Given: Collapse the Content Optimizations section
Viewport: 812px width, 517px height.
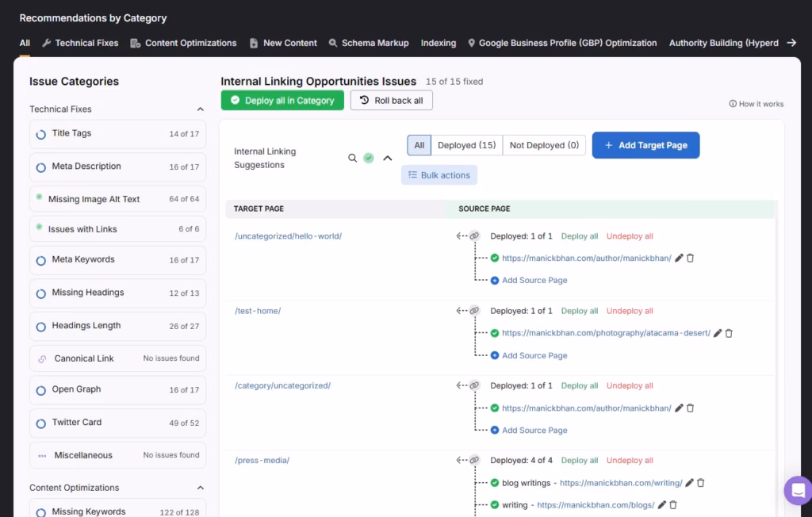Looking at the screenshot, I should click(200, 488).
